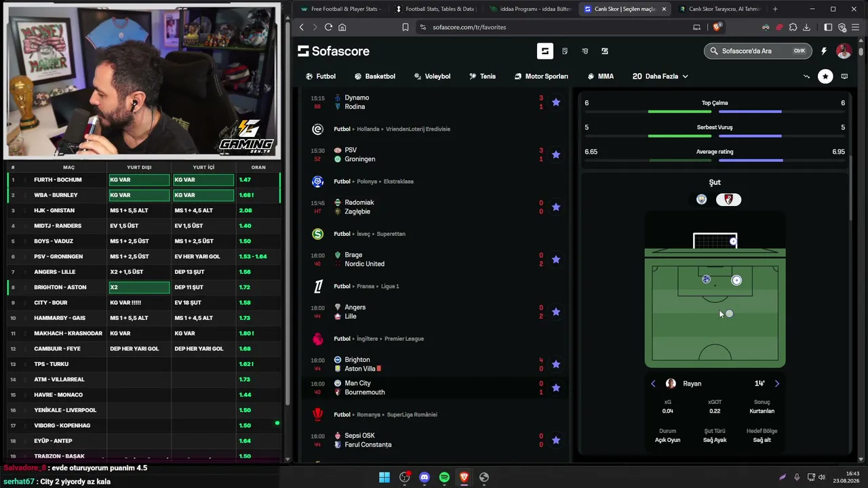Open the browser extensions puzzle icon
Viewport: 868px width, 488px height.
click(x=793, y=27)
